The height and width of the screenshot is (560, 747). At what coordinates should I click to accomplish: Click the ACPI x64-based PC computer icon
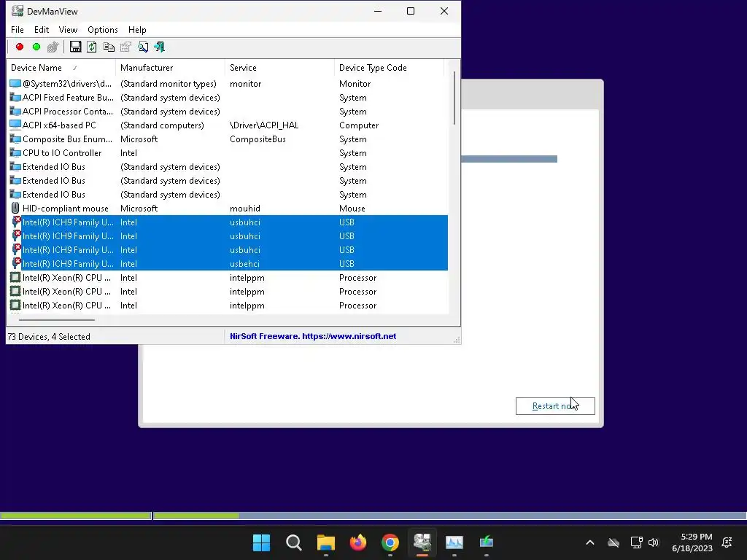coord(15,125)
